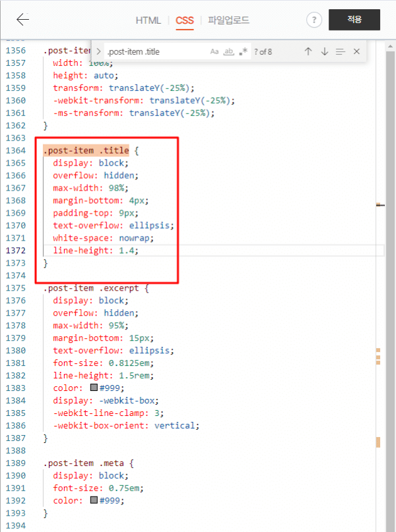Click the .post-item .excerpt selector
This screenshot has width=396, height=532.
pos(91,288)
